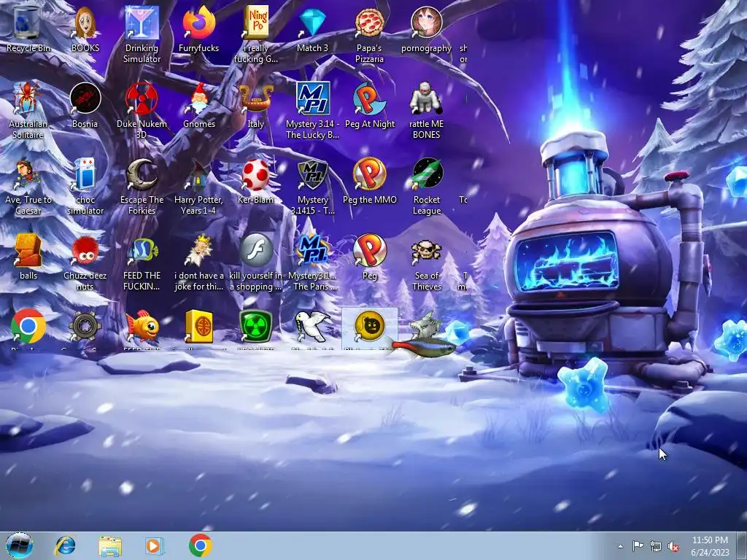Open Windows Media Player from taskbar
Screen dimensions: 747x560
pyautogui.click(x=154, y=545)
